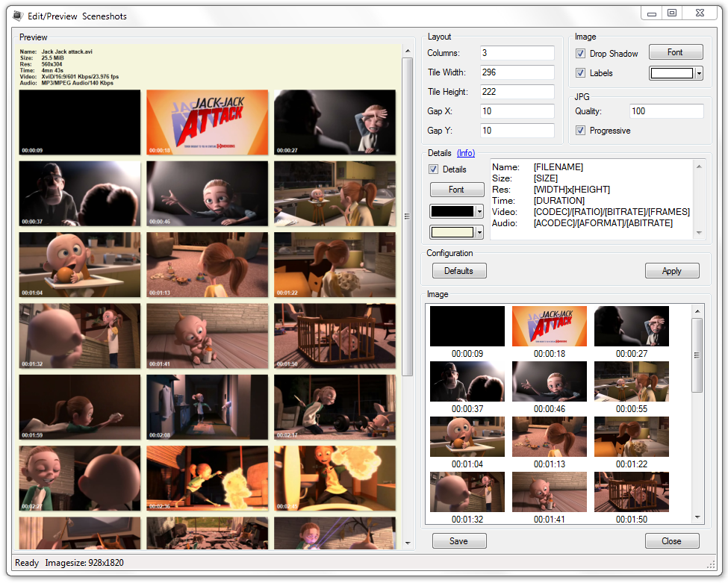The width and height of the screenshot is (728, 583).
Task: Click the 00:01:50 crib frame in Preview
Action: pyautogui.click(x=335, y=336)
